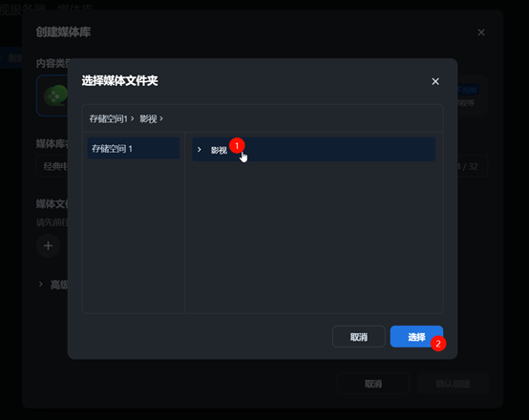Cancel the folder selection dialog
Screen dimensions: 529x420
click(359, 337)
